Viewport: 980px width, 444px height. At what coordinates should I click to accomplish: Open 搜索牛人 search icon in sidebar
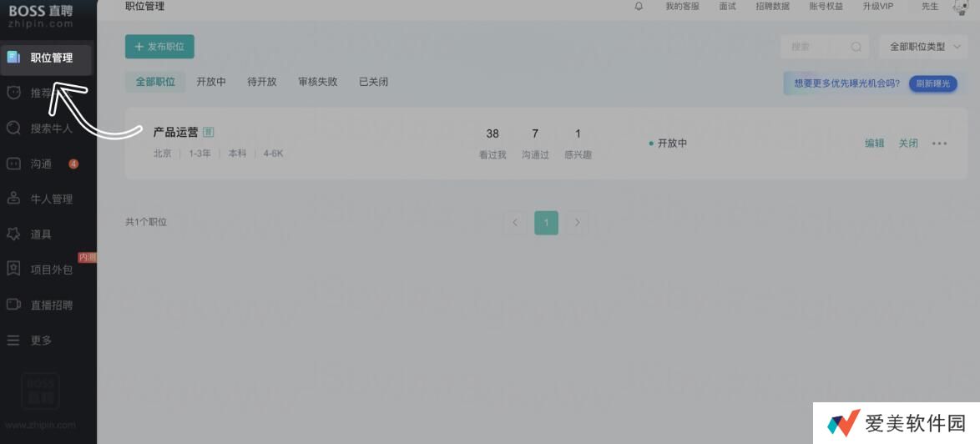pos(13,129)
